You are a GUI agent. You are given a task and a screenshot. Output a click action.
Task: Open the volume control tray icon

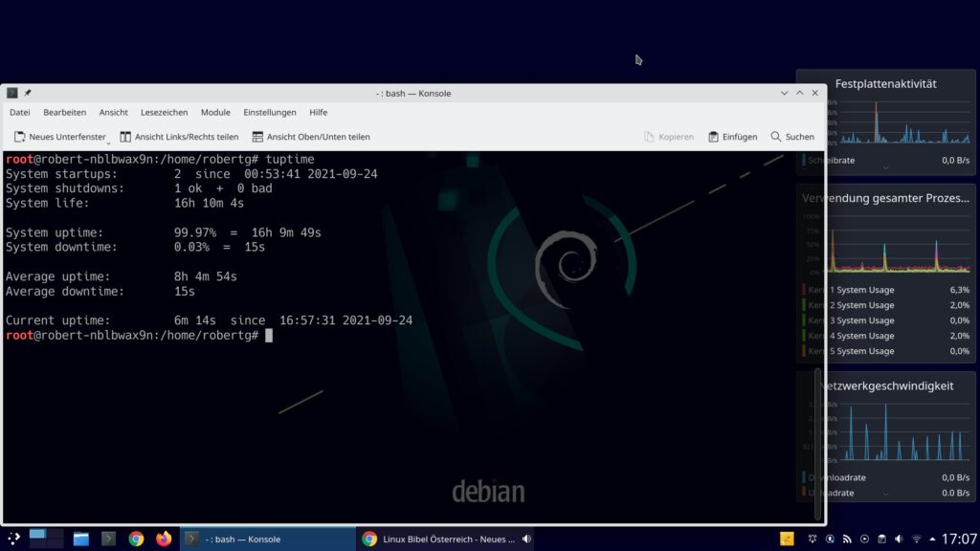point(899,539)
